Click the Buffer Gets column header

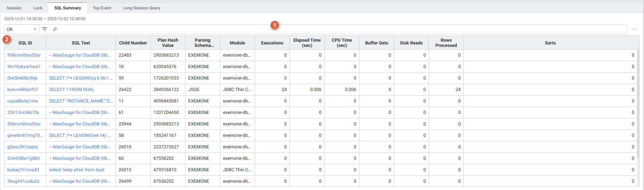[x=376, y=43]
